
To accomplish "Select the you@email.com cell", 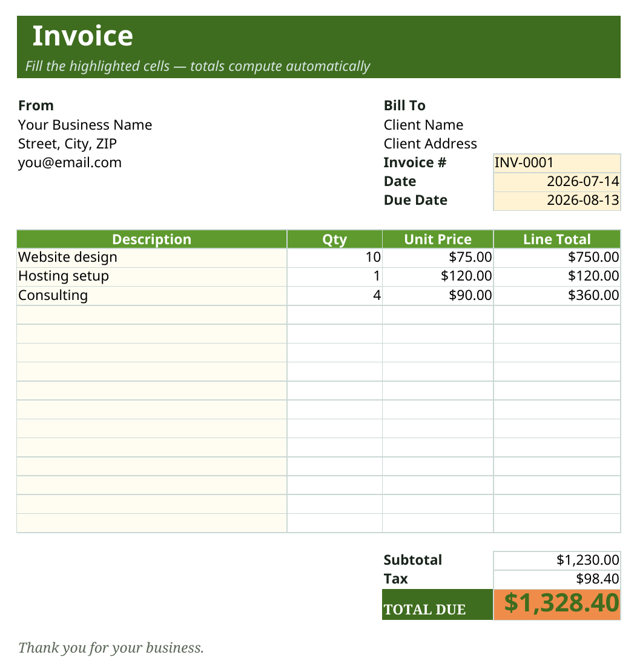I will (70, 162).
